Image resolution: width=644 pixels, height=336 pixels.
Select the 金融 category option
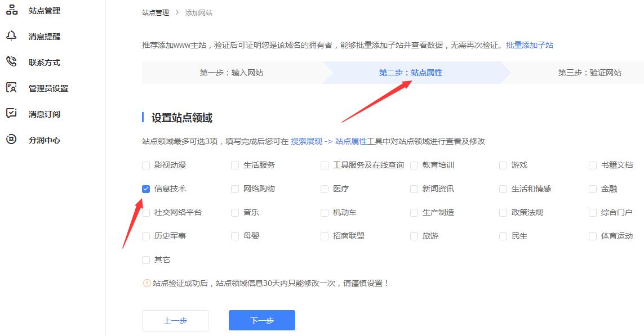coord(592,189)
